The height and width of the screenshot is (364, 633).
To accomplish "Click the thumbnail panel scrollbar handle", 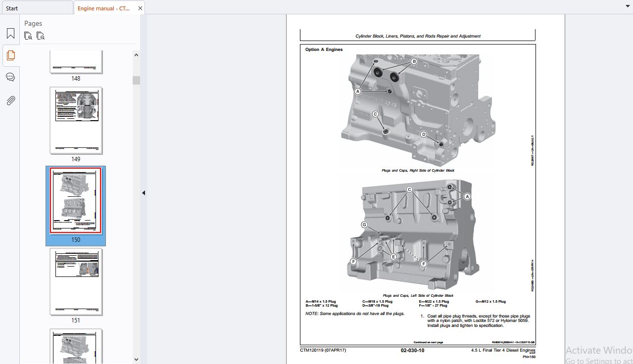I will [x=136, y=80].
